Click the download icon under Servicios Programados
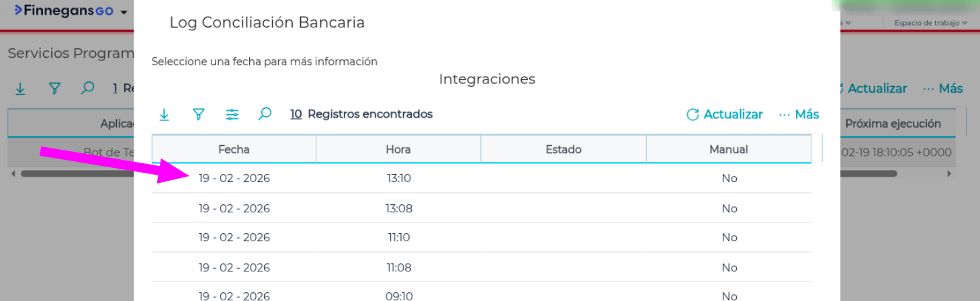980x301 pixels. tap(20, 89)
